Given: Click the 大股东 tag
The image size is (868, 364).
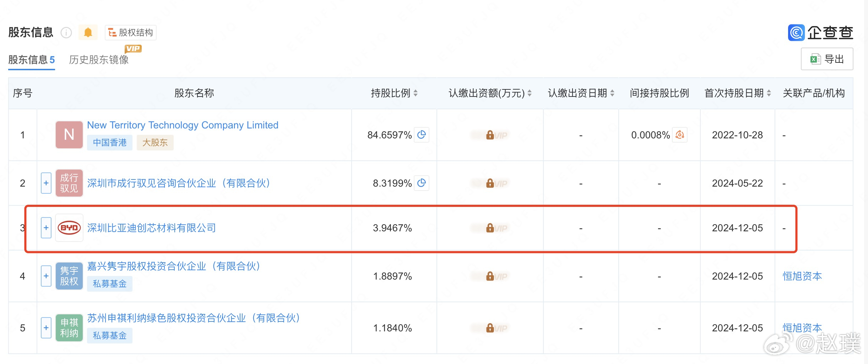Looking at the screenshot, I should pyautogui.click(x=155, y=143).
